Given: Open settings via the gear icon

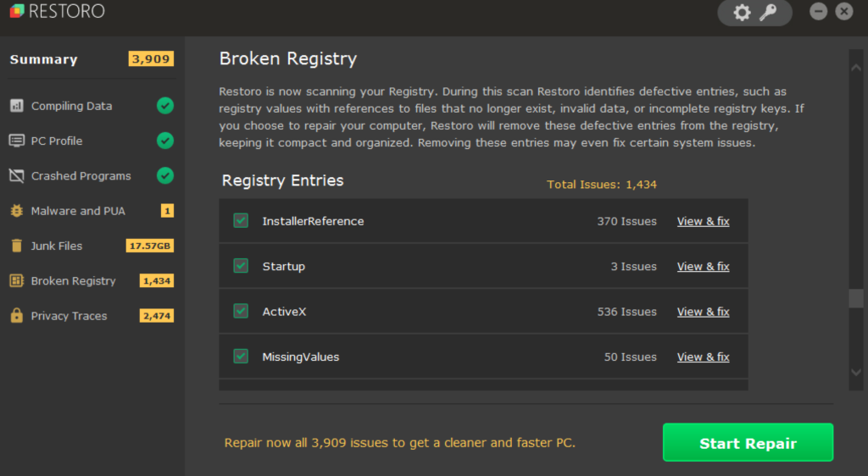Looking at the screenshot, I should [742, 13].
